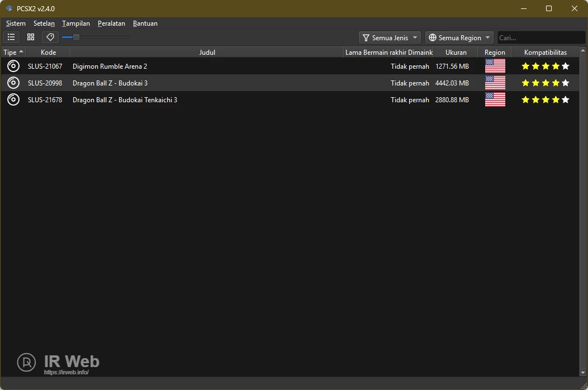Adjust the cover size slider
The width and height of the screenshot is (588, 390).
coord(76,37)
